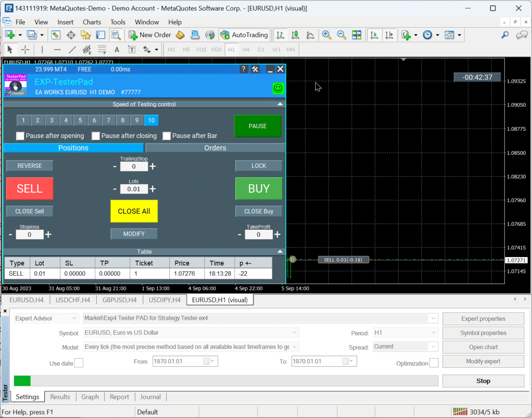The width and height of the screenshot is (532, 418).
Task: Click the zoom out magnifier icon
Action: [341, 35]
